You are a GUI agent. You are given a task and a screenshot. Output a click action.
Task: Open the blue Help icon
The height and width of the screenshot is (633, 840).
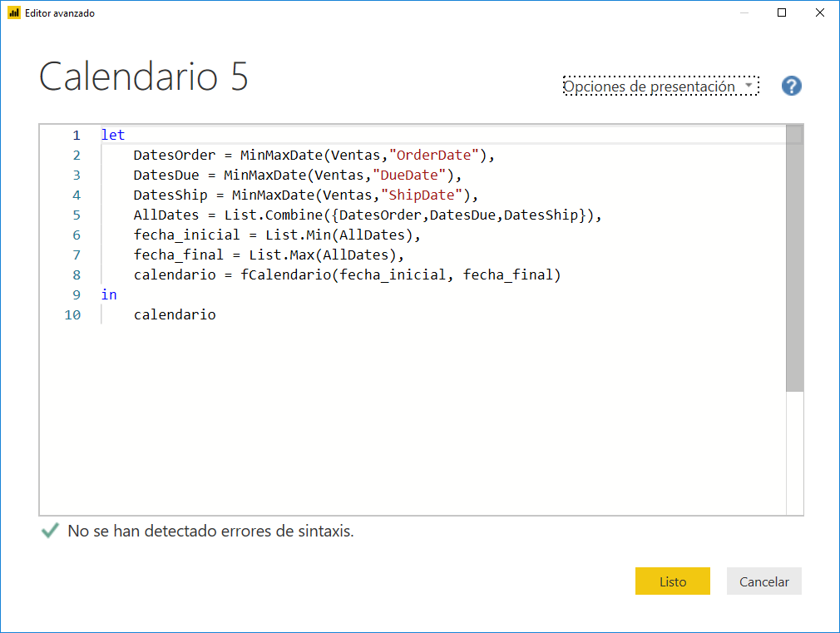[791, 86]
